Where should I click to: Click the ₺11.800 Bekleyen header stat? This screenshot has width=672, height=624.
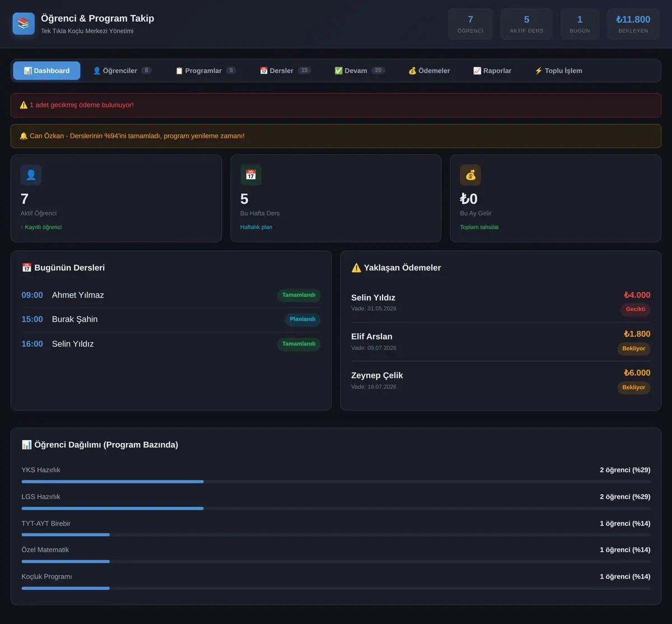click(633, 24)
